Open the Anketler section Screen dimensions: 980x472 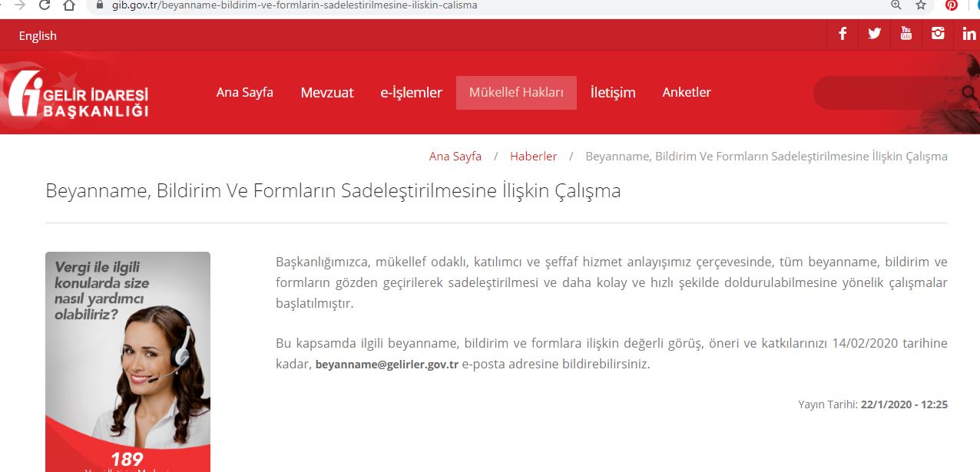(686, 92)
